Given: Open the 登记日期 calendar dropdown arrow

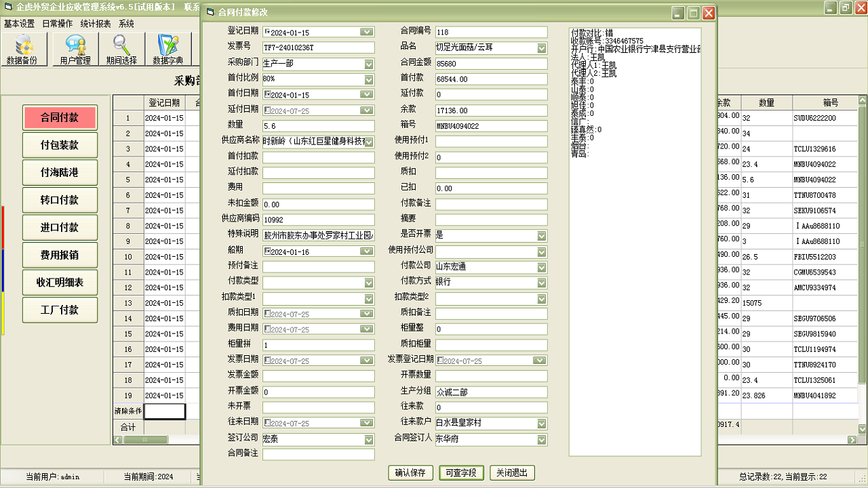Looking at the screenshot, I should click(x=367, y=32).
